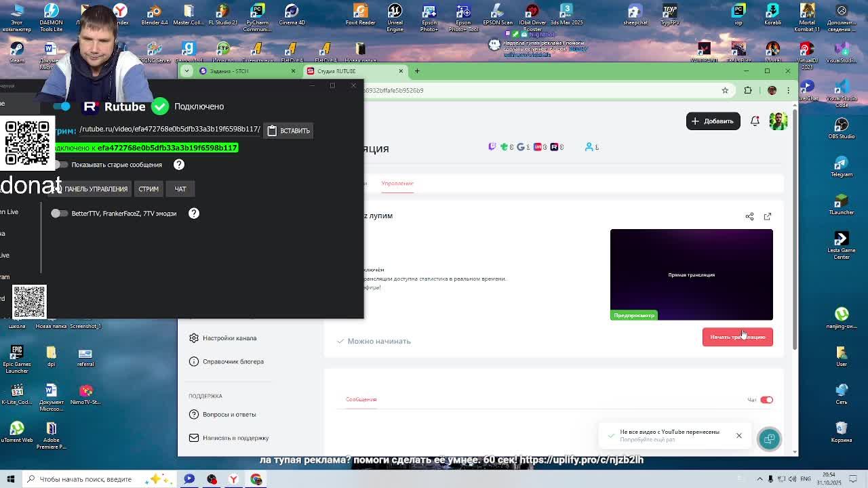Image resolution: width=868 pixels, height=488 pixels.
Task: Click the ENG language indicator in tray
Action: tap(807, 480)
